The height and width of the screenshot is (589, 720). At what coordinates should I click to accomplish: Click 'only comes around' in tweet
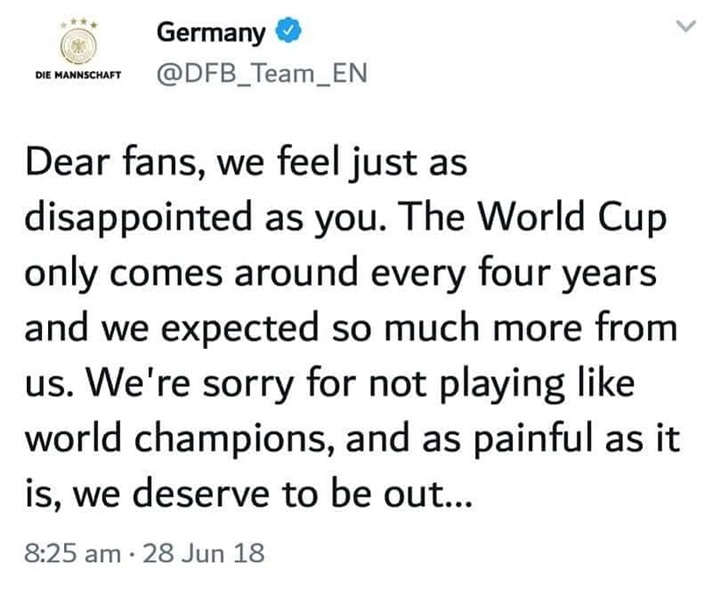191,273
